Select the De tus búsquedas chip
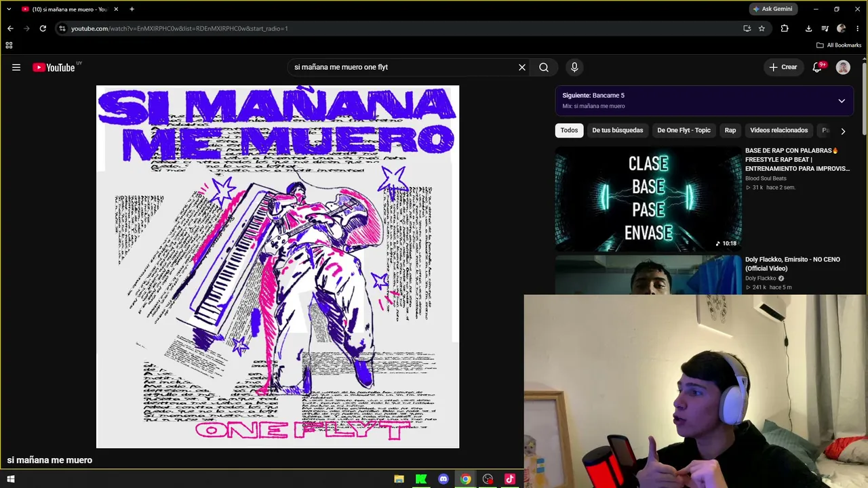This screenshot has width=868, height=488. tap(618, 130)
